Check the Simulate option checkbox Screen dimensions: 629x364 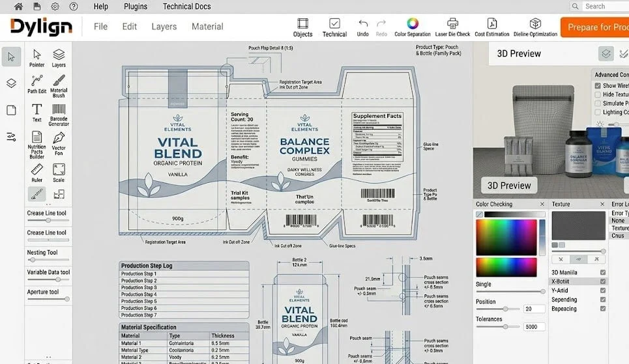[598, 104]
